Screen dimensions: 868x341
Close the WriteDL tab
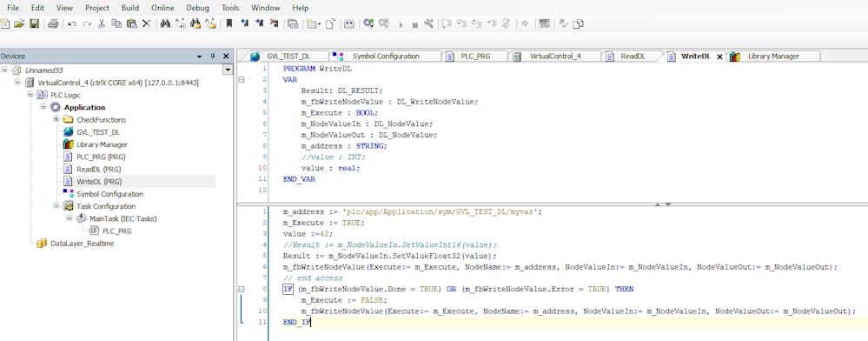[x=719, y=57]
